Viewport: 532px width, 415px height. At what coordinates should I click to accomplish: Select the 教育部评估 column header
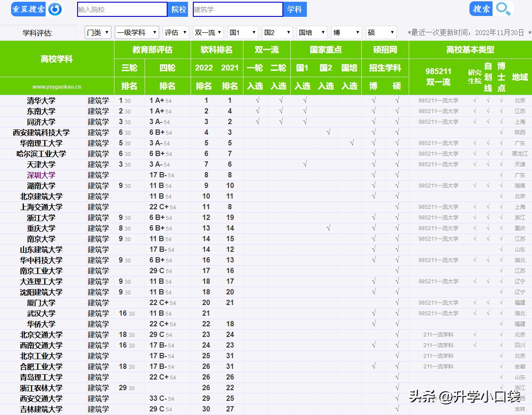pos(152,50)
